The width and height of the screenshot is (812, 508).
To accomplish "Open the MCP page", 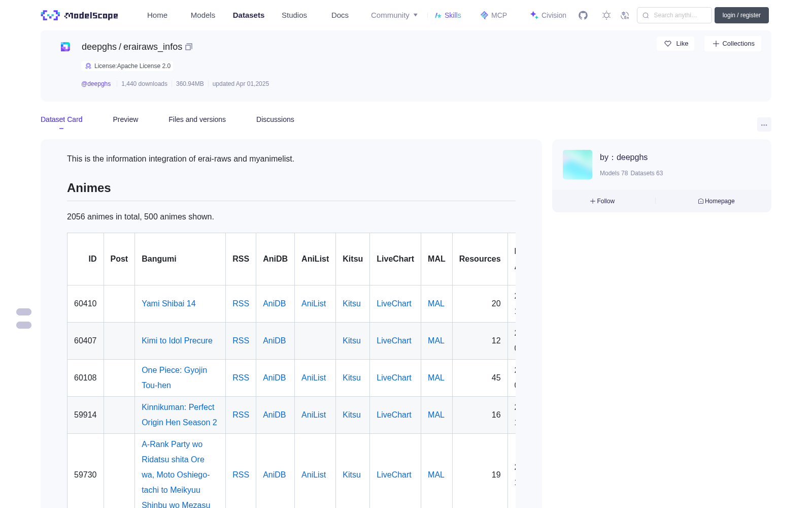I will [494, 15].
